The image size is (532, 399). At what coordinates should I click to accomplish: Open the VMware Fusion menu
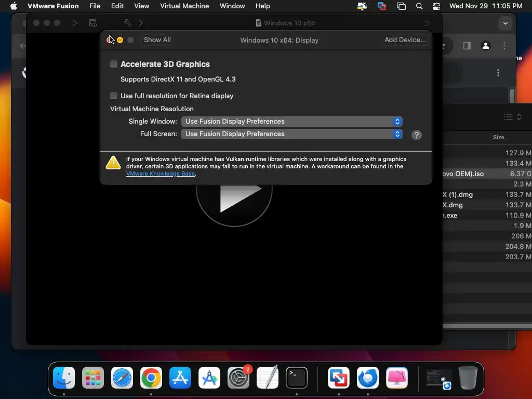tap(53, 6)
